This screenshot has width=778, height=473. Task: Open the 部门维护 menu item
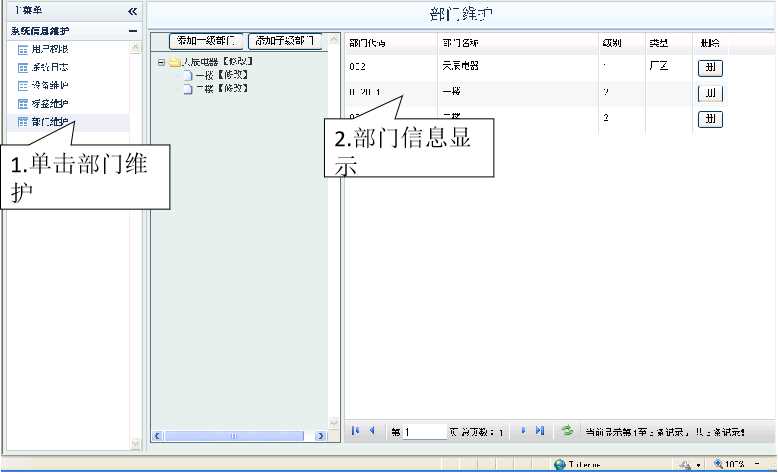coord(50,122)
